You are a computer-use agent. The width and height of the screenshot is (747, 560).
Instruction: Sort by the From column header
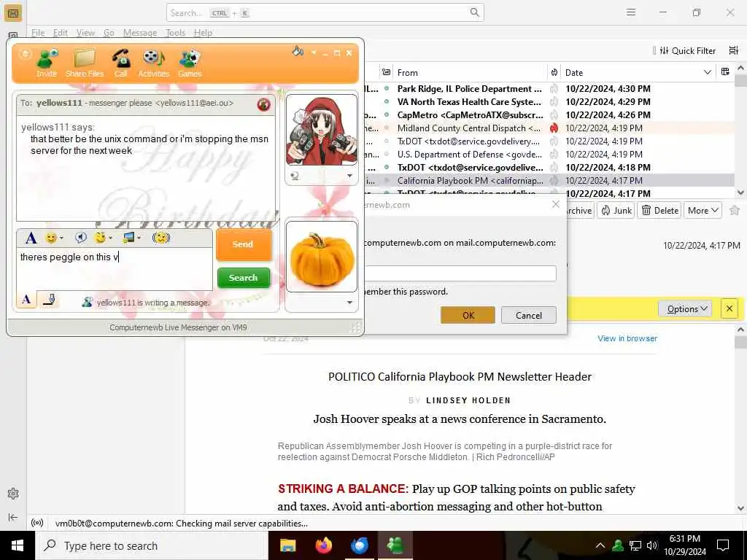469,72
